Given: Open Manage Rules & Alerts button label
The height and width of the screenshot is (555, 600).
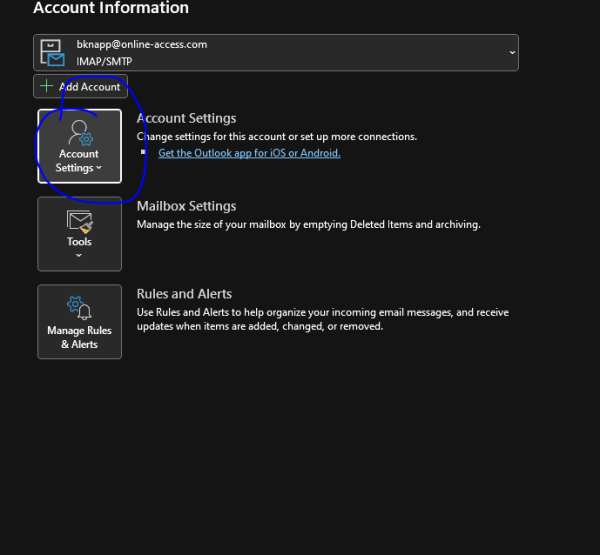Looking at the screenshot, I should pyautogui.click(x=79, y=337).
